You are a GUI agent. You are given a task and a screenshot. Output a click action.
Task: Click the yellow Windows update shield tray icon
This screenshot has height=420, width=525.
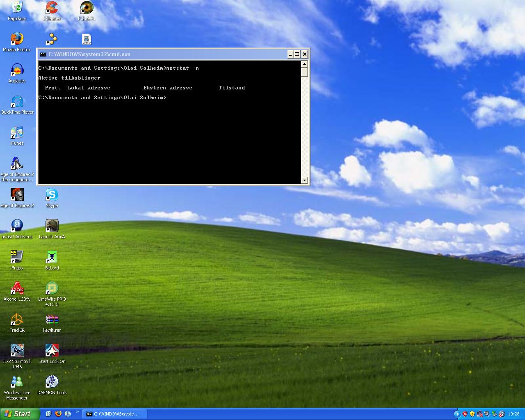[x=472, y=414]
